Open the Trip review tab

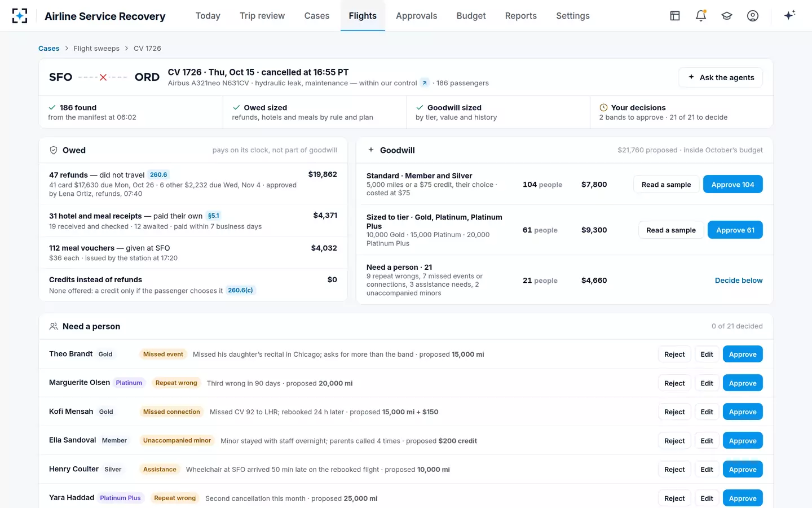point(262,16)
